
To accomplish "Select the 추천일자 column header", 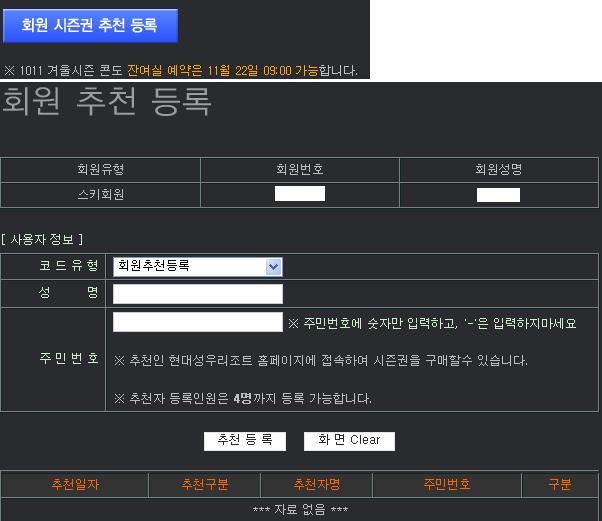I will pyautogui.click(x=75, y=485).
